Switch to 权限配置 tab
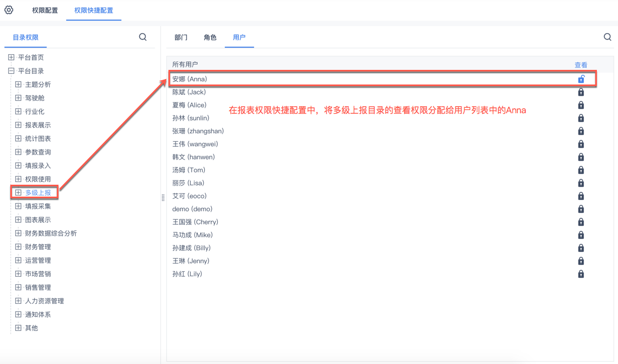Image resolution: width=618 pixels, height=364 pixels. (45, 10)
